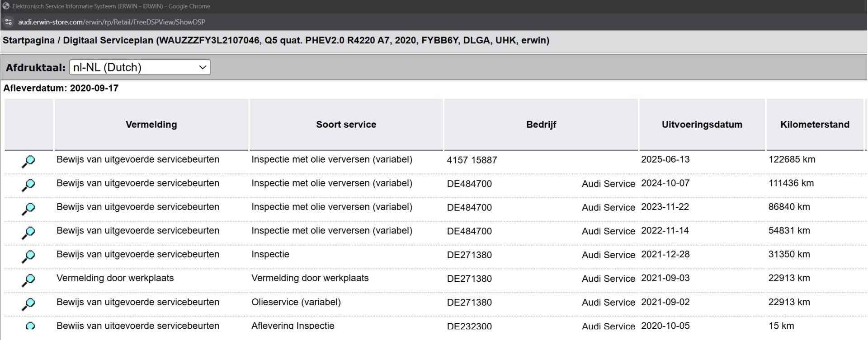Click Vermelding door werkplaats in Soort service column
The width and height of the screenshot is (868, 340).
coord(310,278)
